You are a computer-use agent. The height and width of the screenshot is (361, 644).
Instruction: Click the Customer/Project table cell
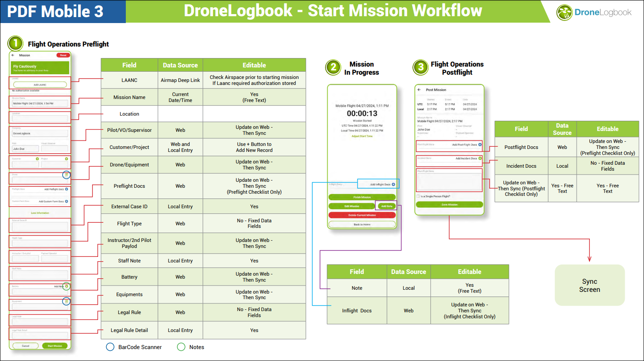point(129,147)
